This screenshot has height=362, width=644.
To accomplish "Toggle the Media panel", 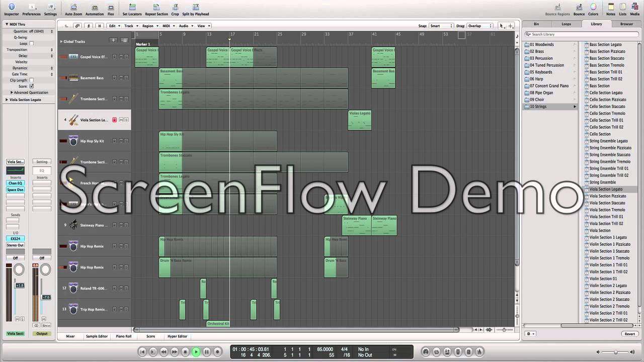I will (635, 9).
